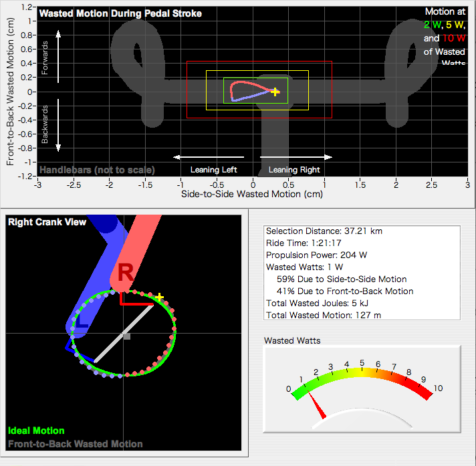
Task: Click the green 'Ideal Motion' legend
Action: coord(36,431)
